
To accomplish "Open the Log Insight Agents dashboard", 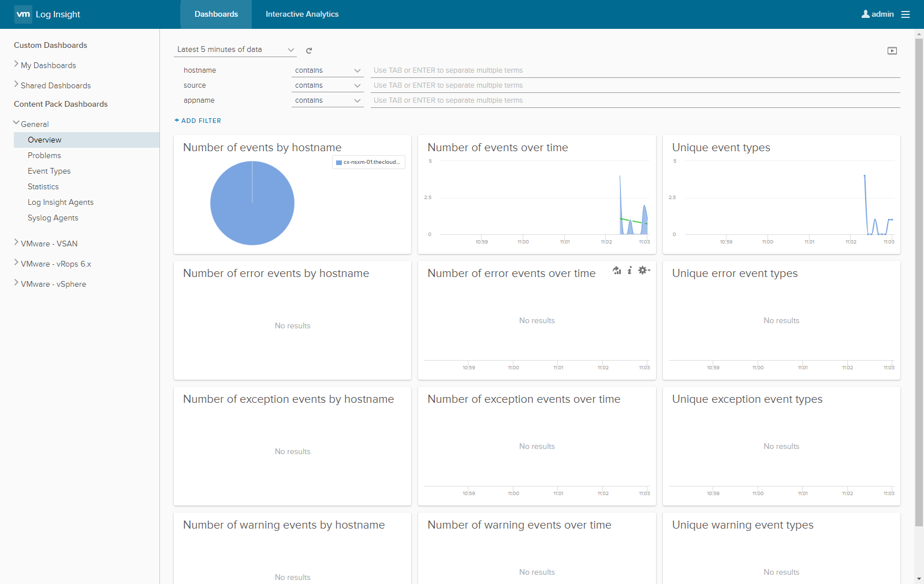I will (x=61, y=203).
